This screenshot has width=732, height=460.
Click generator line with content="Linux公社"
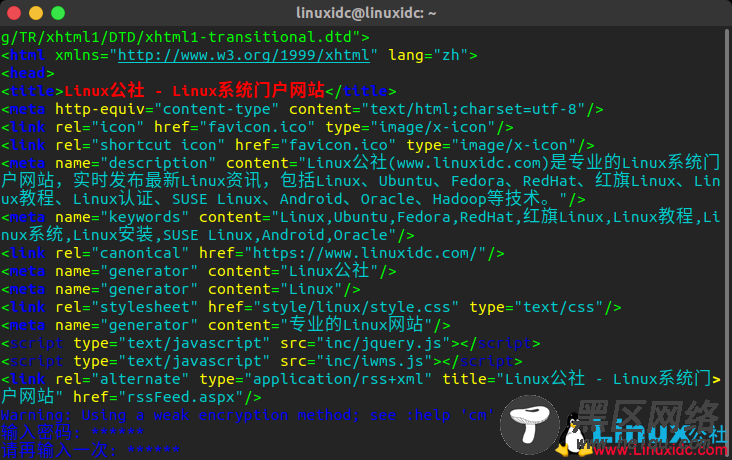click(198, 271)
